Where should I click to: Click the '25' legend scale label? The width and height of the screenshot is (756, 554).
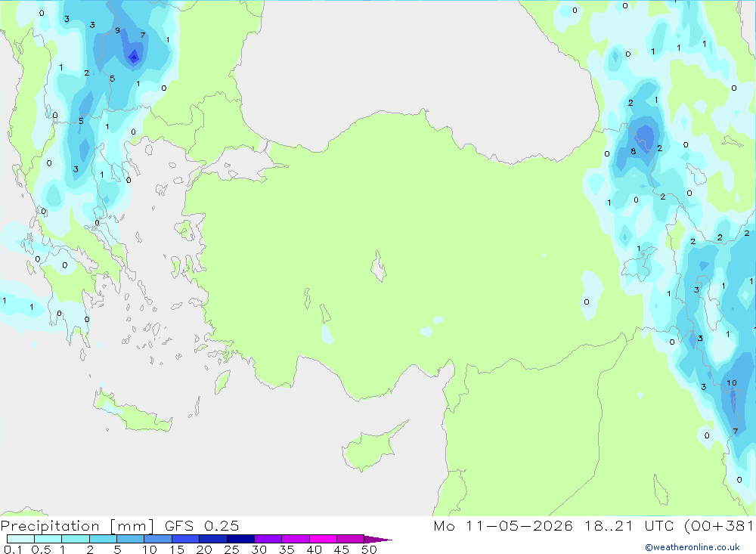(232, 549)
